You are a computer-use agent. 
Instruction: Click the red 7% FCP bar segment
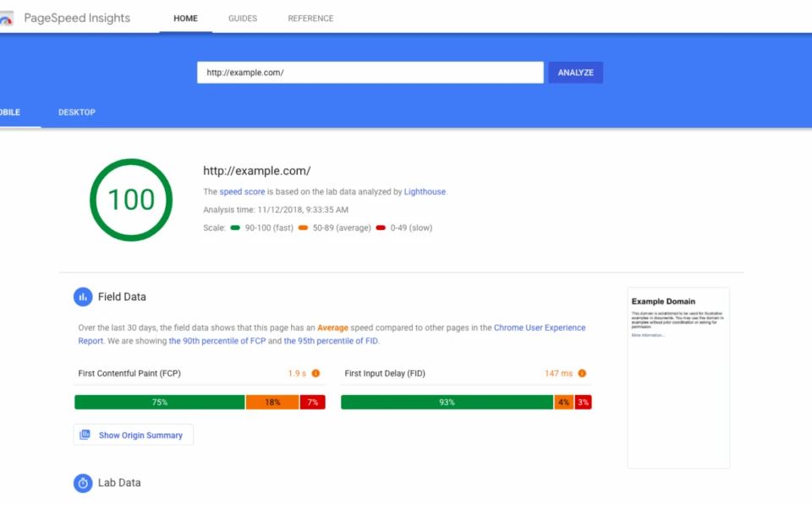coord(313,403)
